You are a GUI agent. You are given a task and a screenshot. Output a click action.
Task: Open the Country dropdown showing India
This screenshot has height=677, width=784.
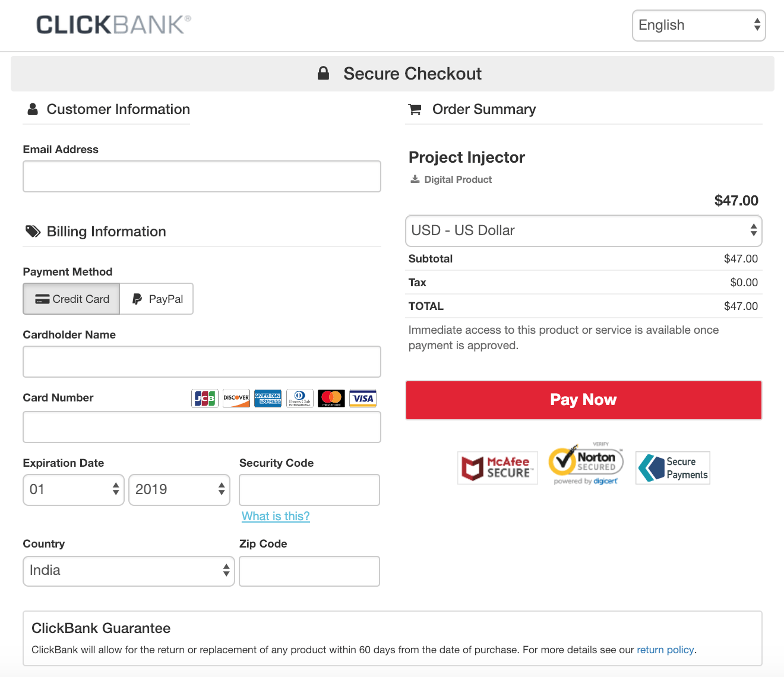tap(129, 571)
